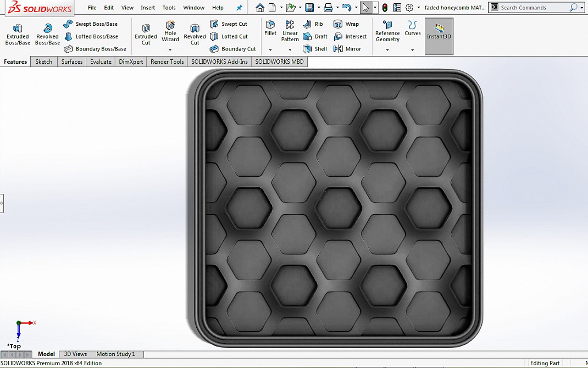Switch to the Sketch tab
Image resolution: width=588 pixels, height=368 pixels.
(44, 62)
